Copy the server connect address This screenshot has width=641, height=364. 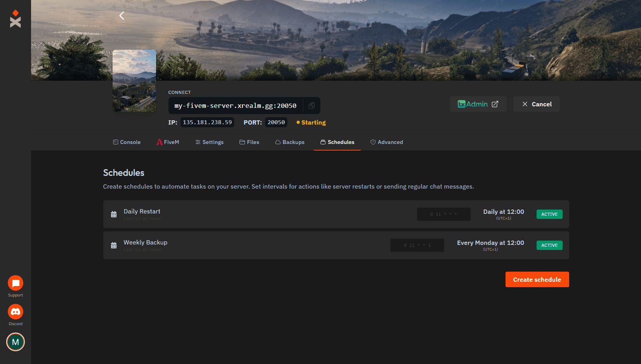311,106
